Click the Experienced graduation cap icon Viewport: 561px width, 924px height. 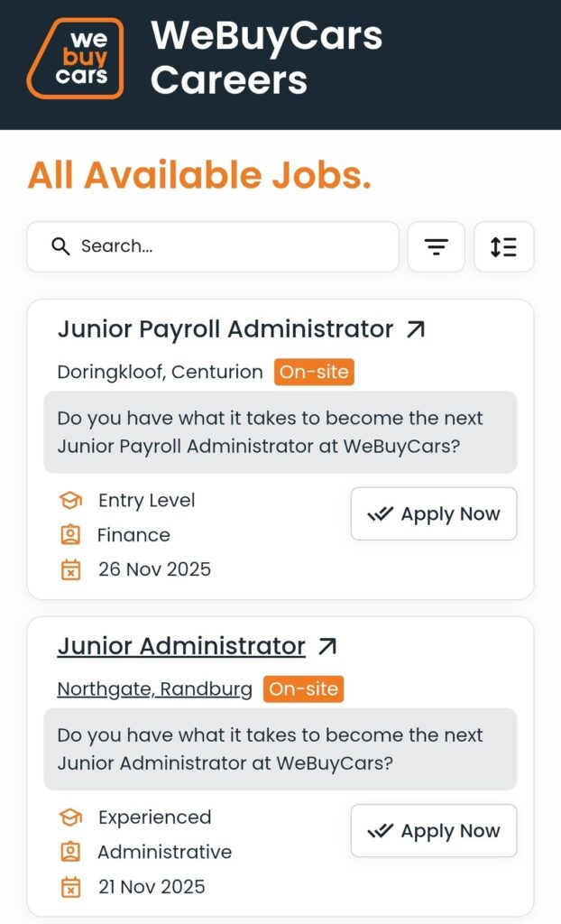[x=69, y=818]
